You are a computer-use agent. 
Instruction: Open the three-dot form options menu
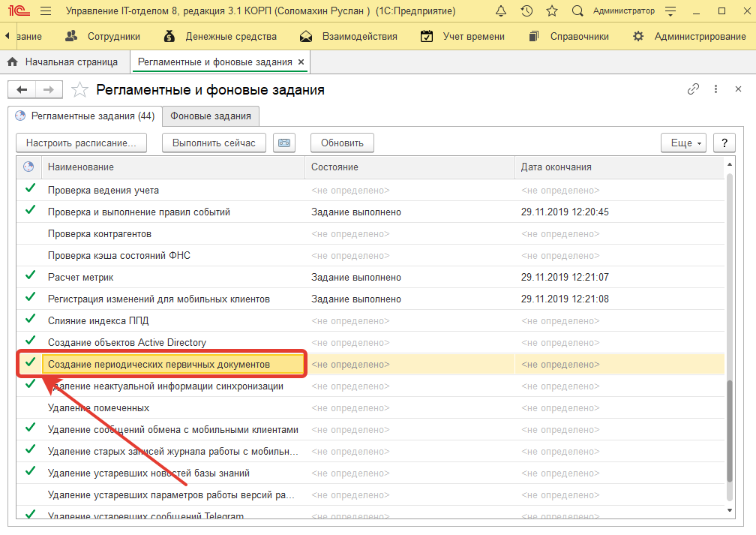tap(716, 89)
